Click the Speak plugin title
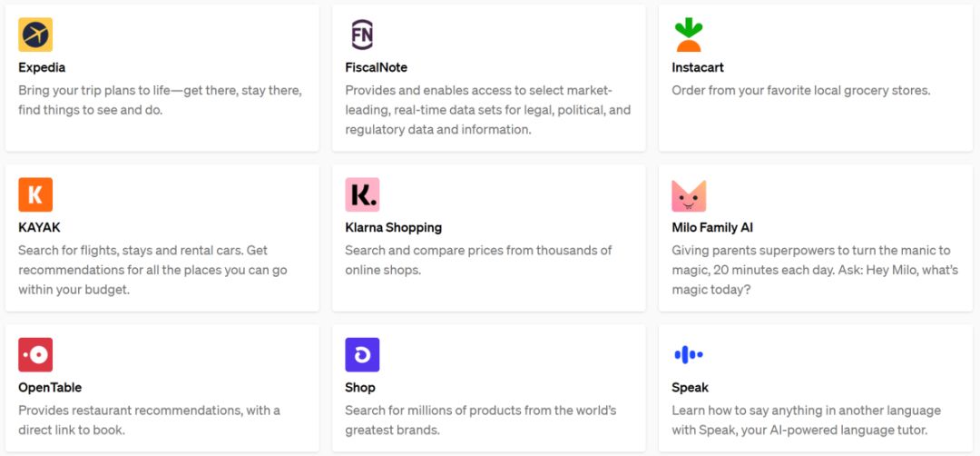980x456 pixels. pos(690,387)
